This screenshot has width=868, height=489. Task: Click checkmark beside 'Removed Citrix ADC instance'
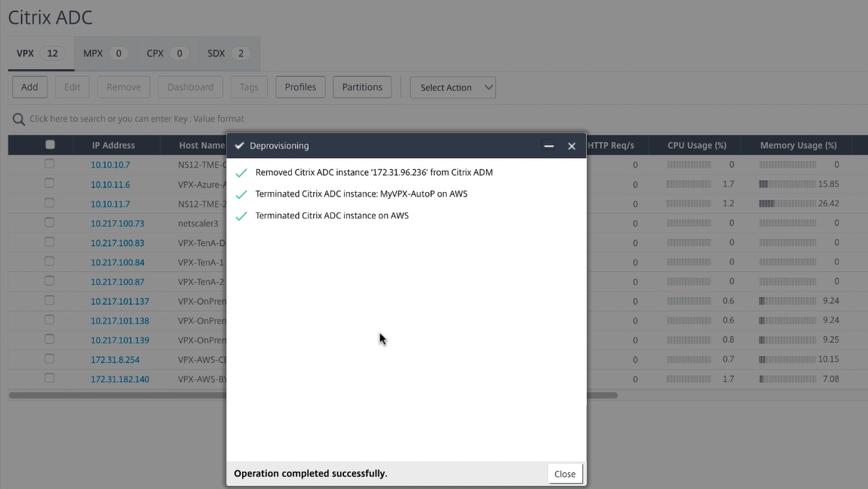pyautogui.click(x=241, y=173)
